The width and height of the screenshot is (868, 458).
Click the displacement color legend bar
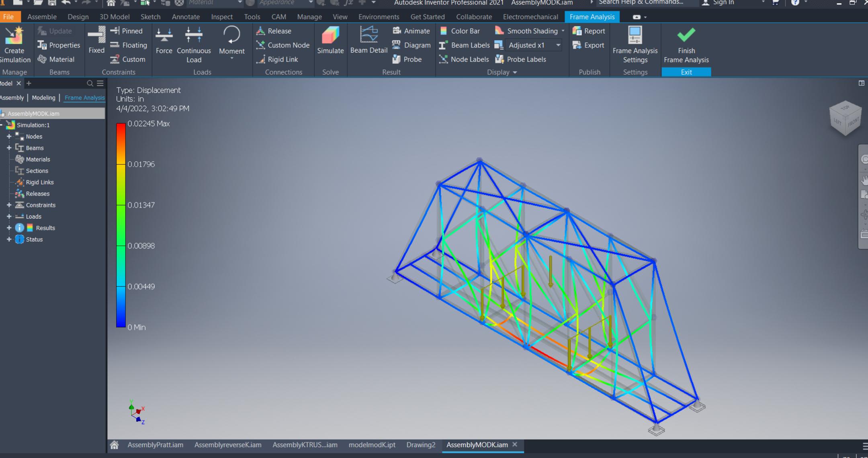click(121, 225)
